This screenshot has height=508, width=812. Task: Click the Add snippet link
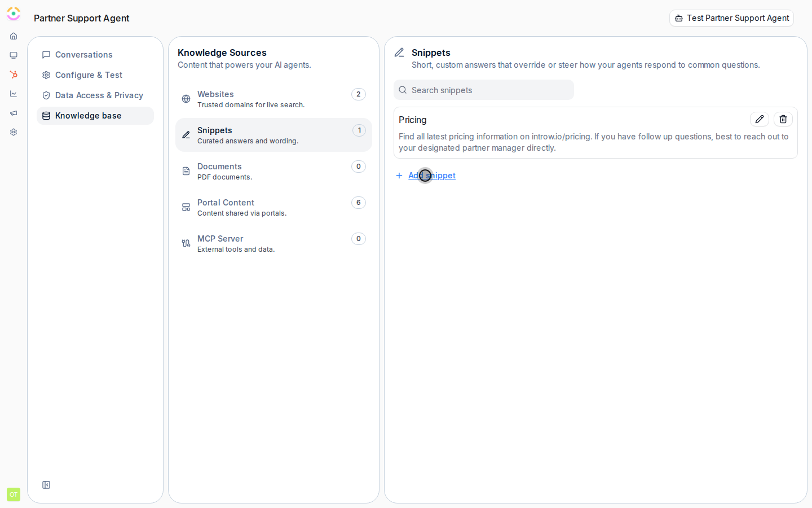(426, 176)
